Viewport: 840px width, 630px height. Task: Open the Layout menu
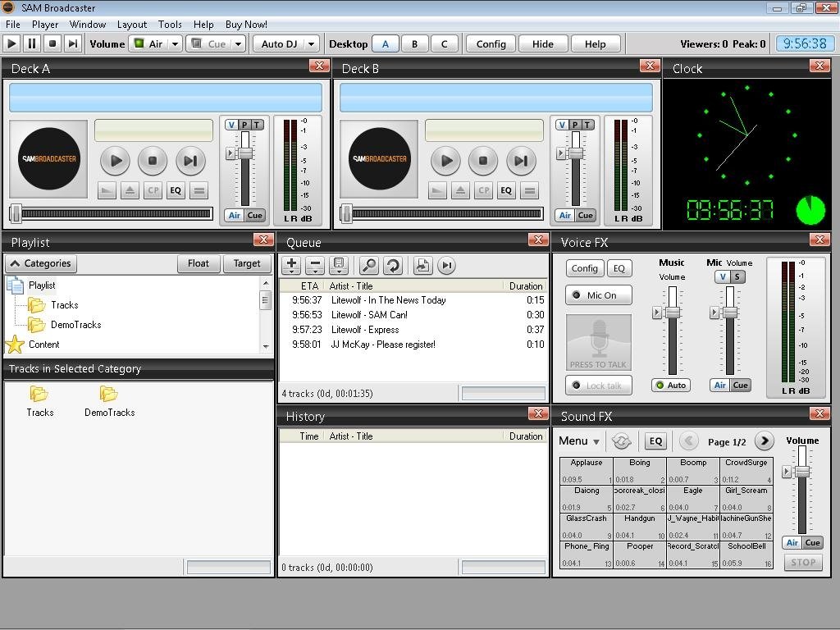pyautogui.click(x=132, y=24)
